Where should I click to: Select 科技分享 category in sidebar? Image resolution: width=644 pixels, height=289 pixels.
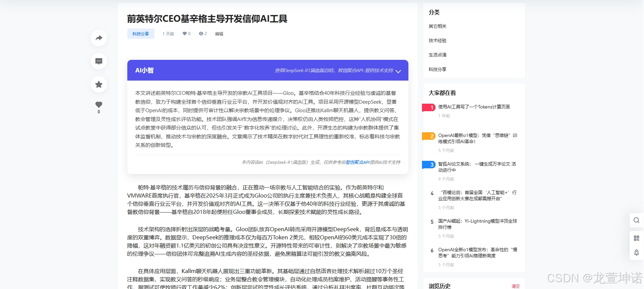pos(437,69)
